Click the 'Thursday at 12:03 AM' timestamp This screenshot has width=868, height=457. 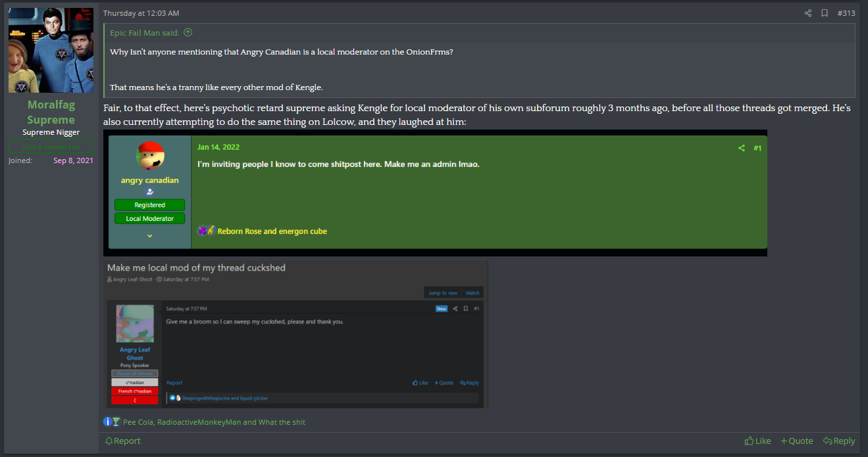tap(141, 13)
